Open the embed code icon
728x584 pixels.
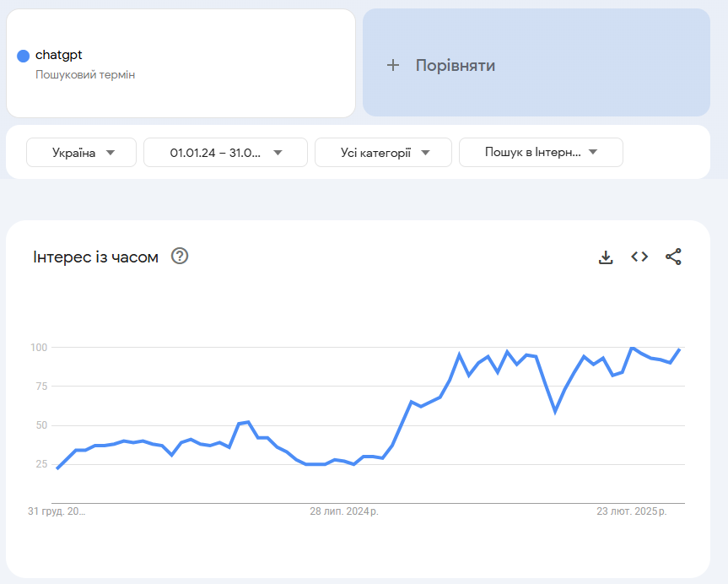(639, 257)
